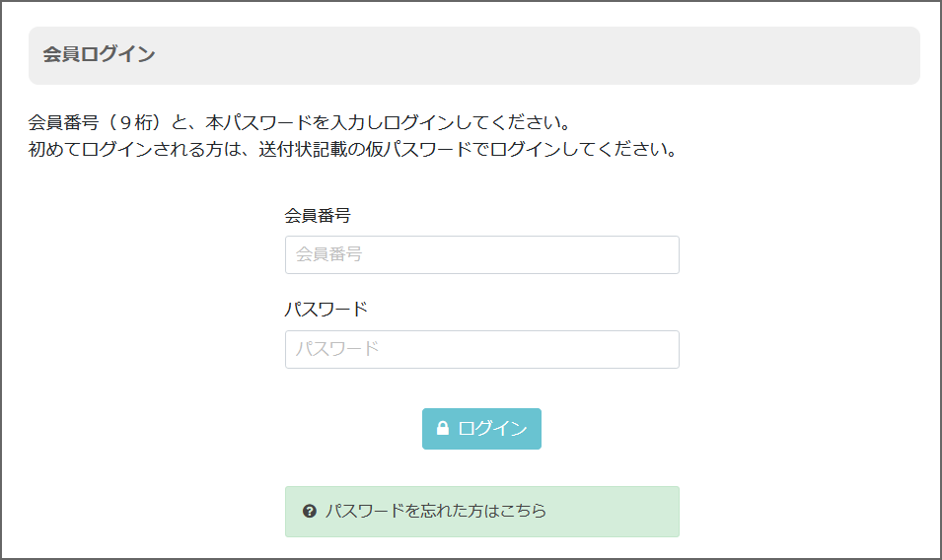Focus the パスワード input field

click(481, 349)
